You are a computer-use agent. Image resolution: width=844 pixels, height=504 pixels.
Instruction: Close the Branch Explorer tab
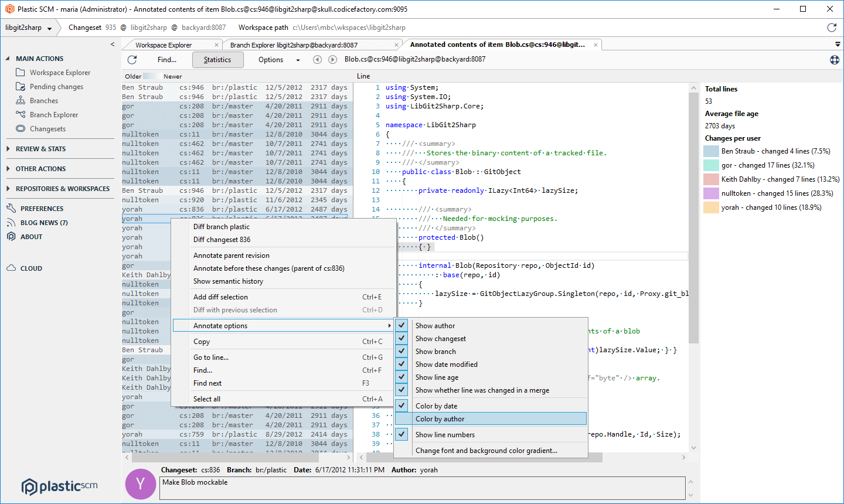(397, 45)
